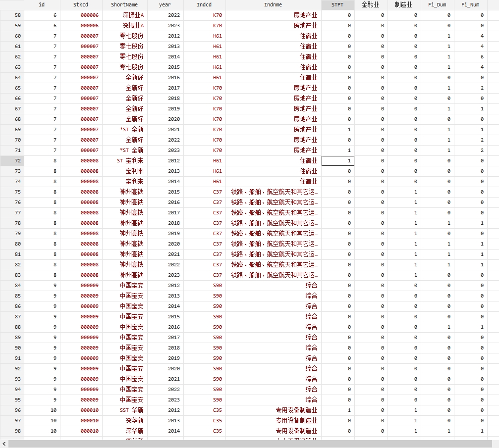Click the Indcd column header

click(x=204, y=5)
